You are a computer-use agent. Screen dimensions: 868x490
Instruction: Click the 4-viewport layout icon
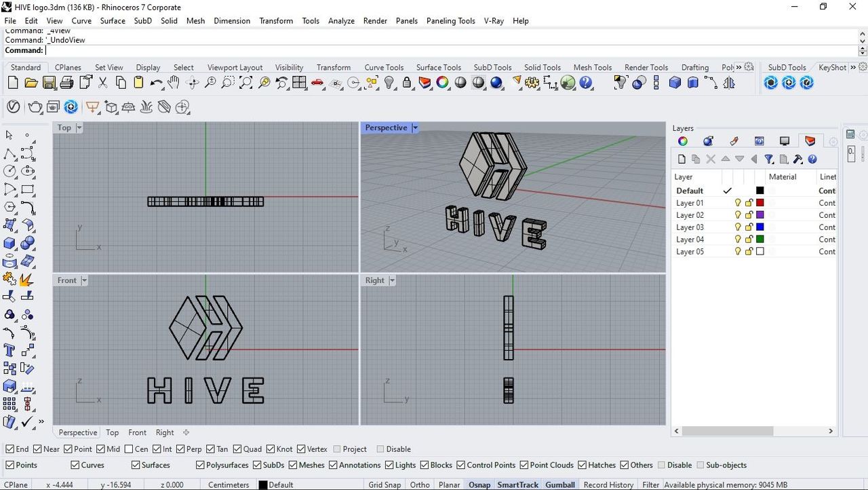(299, 83)
